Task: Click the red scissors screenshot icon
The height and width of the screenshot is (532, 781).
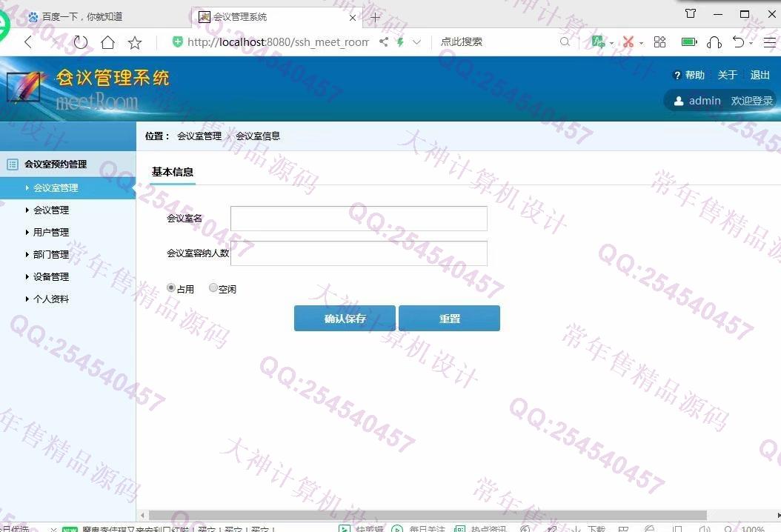Action: pos(628,41)
